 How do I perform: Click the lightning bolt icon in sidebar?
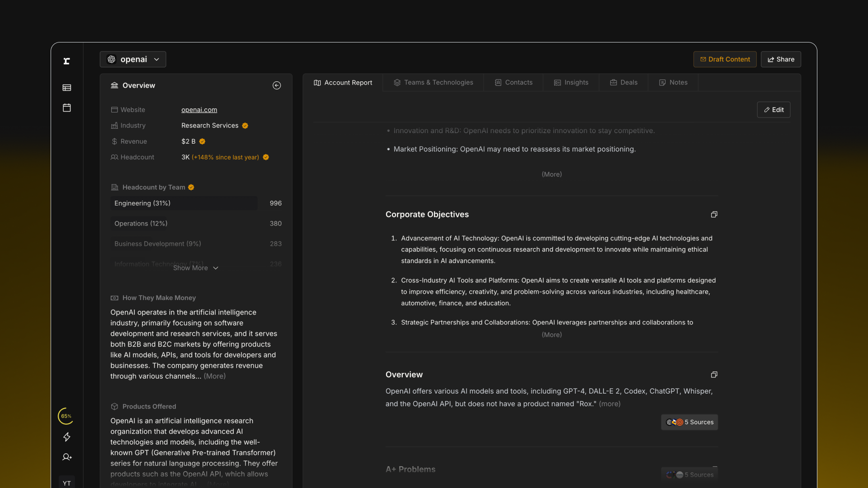click(x=67, y=437)
